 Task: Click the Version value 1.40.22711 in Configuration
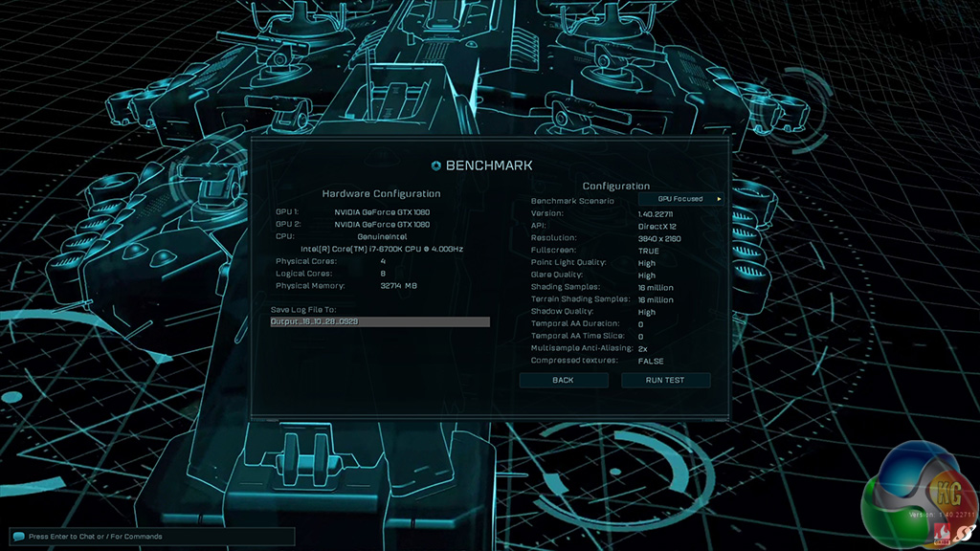[655, 214]
